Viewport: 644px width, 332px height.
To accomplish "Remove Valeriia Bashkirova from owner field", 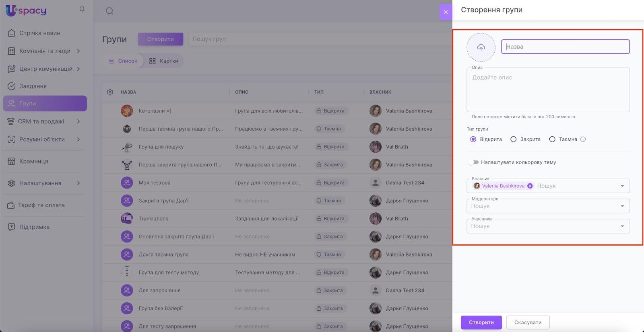I will (530, 186).
